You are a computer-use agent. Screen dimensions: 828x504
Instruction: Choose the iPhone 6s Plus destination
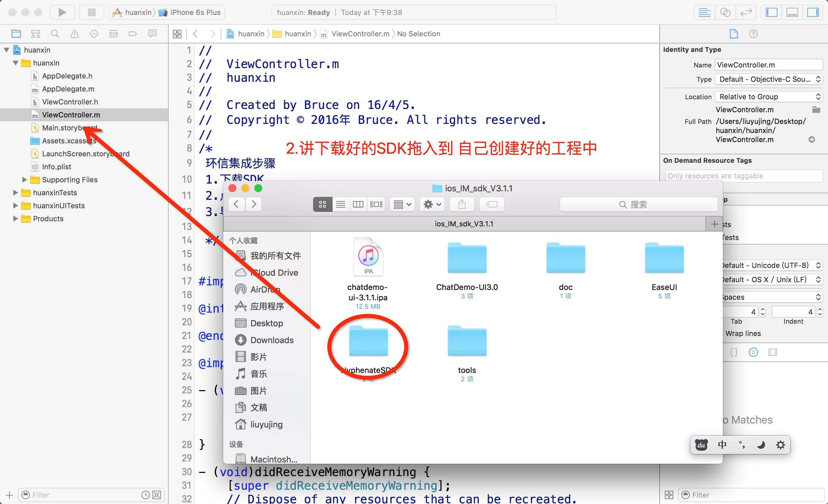point(189,12)
